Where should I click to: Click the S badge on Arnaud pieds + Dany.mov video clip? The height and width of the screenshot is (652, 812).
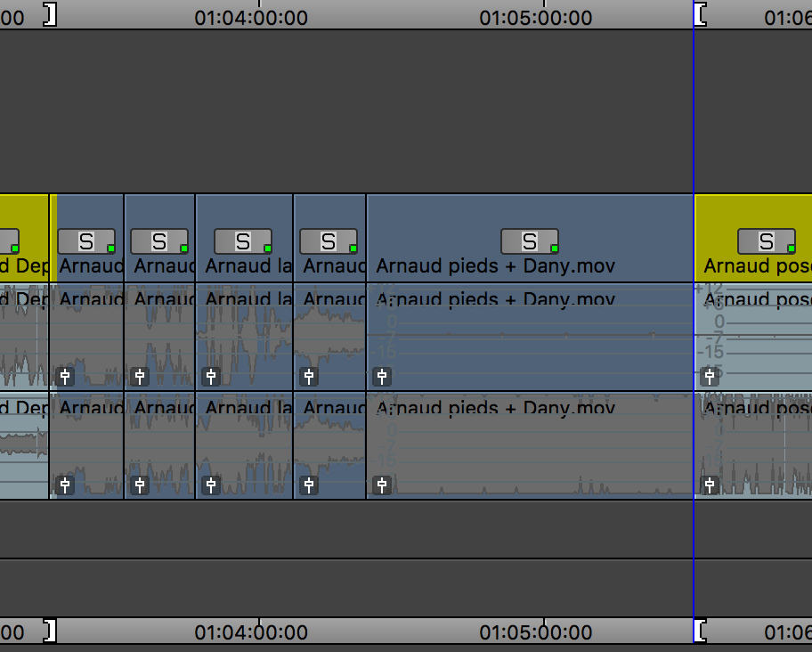pyautogui.click(x=529, y=241)
